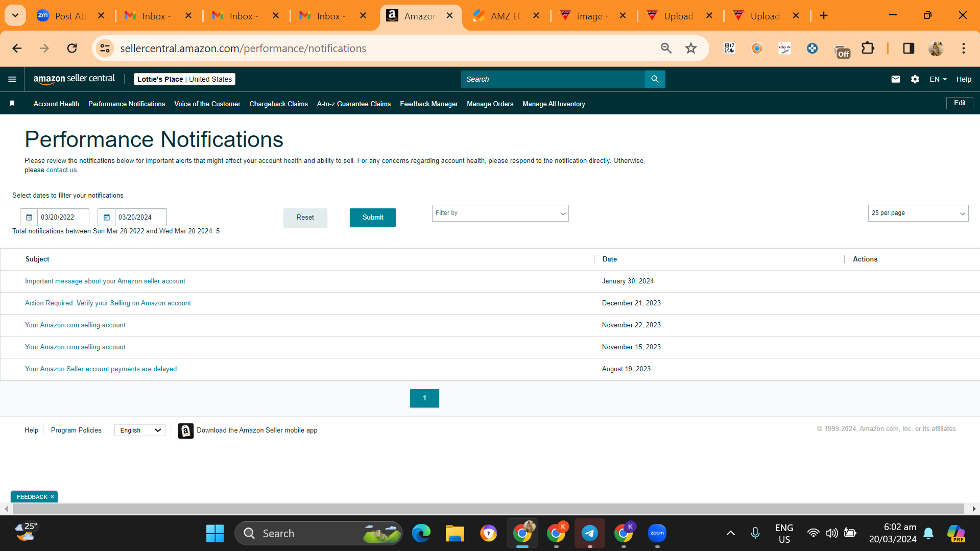Image resolution: width=980 pixels, height=551 pixels.
Task: Open File Explorer from taskbar
Action: [455, 533]
